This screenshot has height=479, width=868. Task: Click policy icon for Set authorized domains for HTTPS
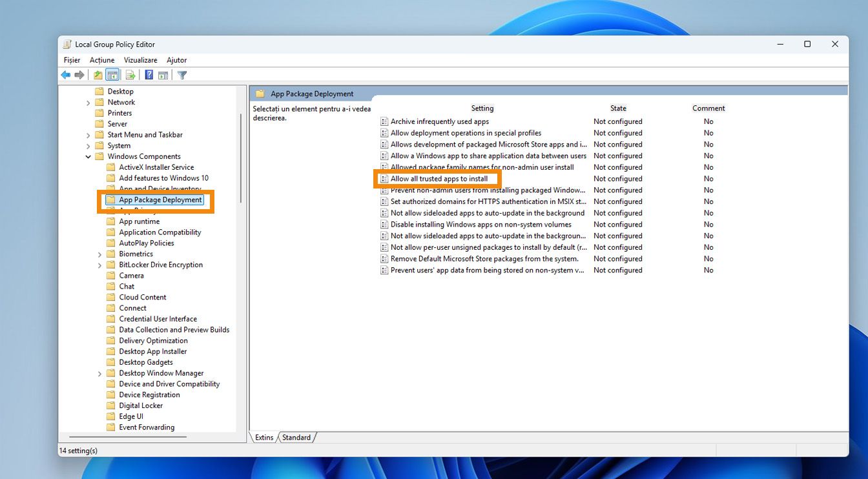coord(384,201)
